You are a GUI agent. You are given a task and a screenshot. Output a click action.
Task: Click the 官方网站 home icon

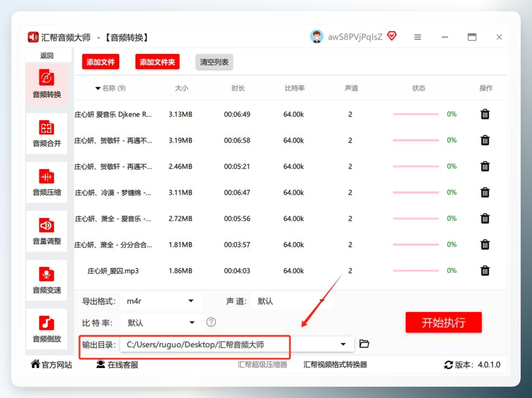pyautogui.click(x=35, y=364)
